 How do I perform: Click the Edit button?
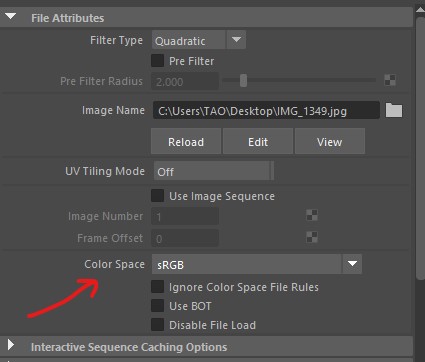click(258, 141)
